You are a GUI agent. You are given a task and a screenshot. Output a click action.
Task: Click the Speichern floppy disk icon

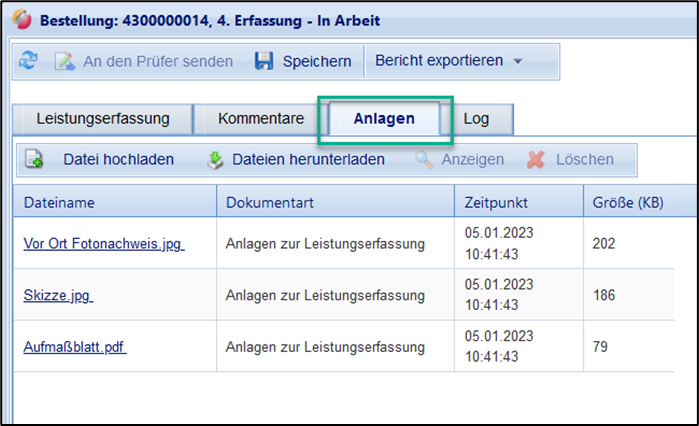pos(264,62)
